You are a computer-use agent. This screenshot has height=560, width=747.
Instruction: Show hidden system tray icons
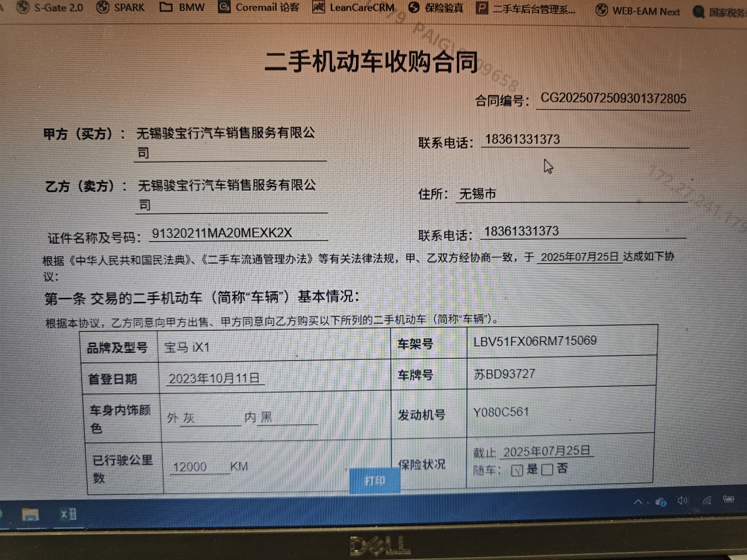[x=638, y=502]
